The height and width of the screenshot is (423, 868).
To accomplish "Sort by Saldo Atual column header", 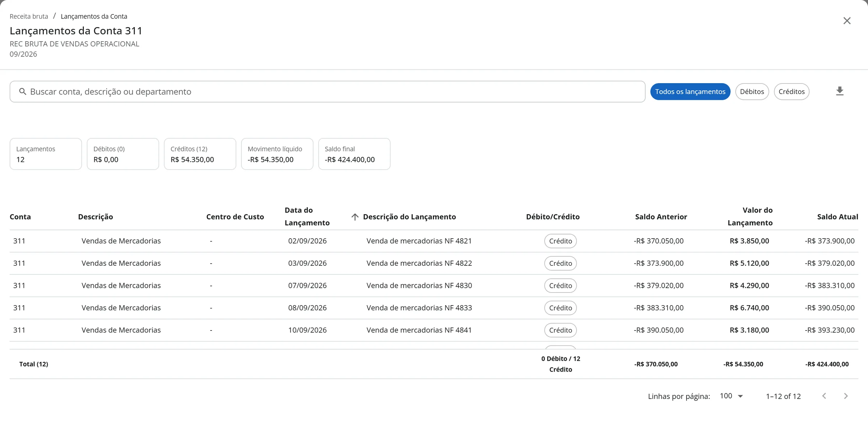I will (x=837, y=217).
